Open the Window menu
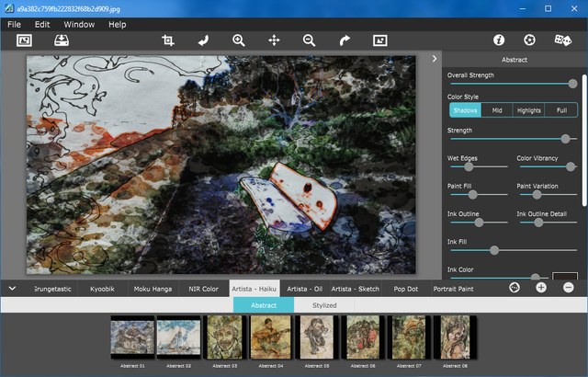Image resolution: width=588 pixels, height=377 pixels. pos(79,25)
